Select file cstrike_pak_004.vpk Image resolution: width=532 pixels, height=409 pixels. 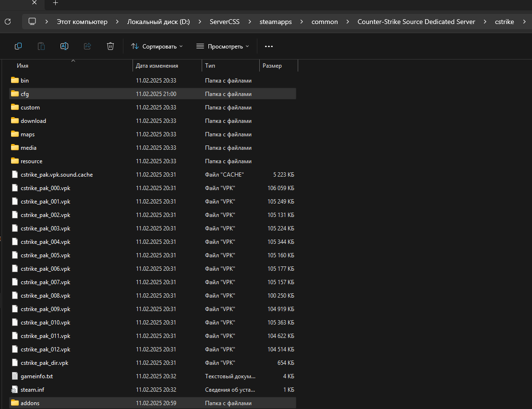click(46, 242)
